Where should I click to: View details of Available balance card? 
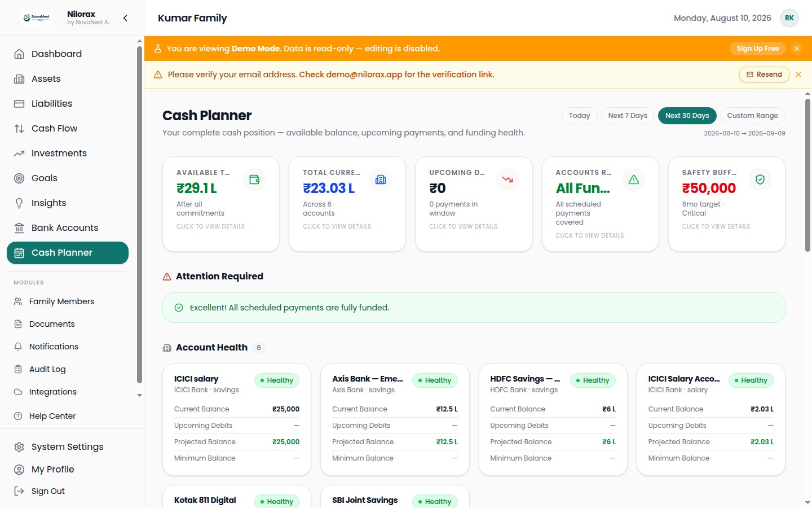210,226
